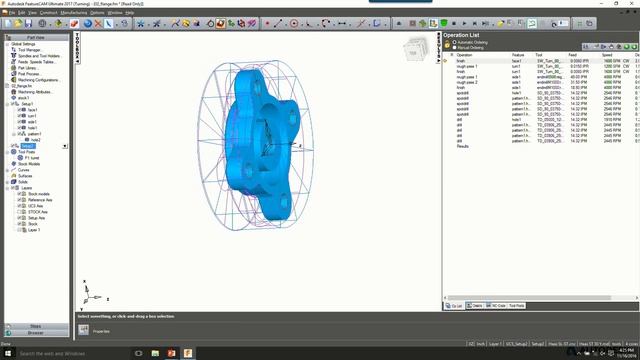Toggle checkbox for face1 feature

point(19,110)
